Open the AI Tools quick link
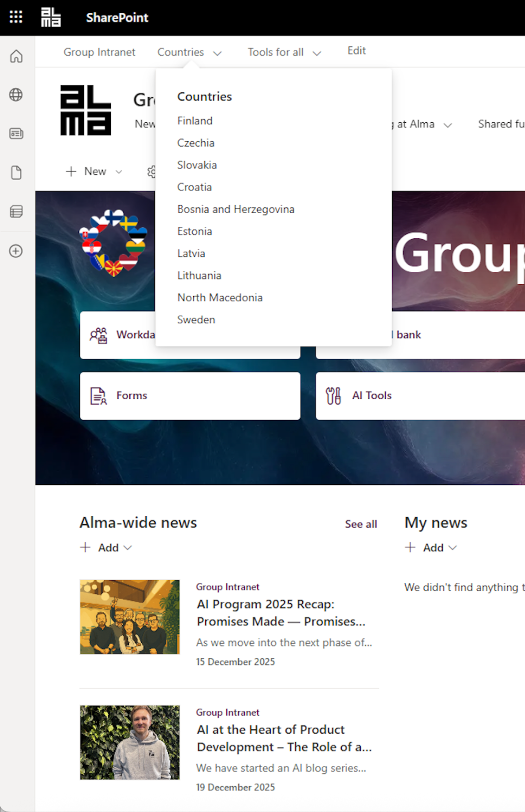The image size is (525, 812). (x=420, y=396)
